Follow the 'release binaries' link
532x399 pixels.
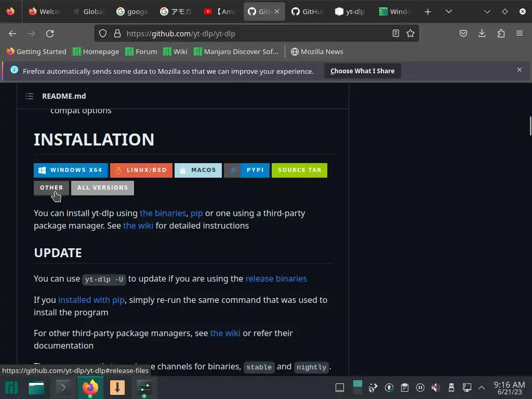276,278
